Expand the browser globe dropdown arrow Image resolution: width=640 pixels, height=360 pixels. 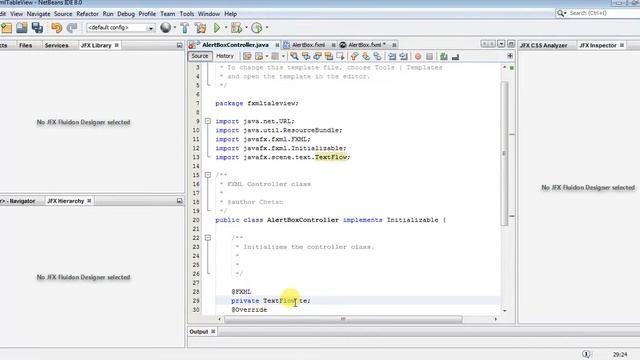tap(175, 28)
